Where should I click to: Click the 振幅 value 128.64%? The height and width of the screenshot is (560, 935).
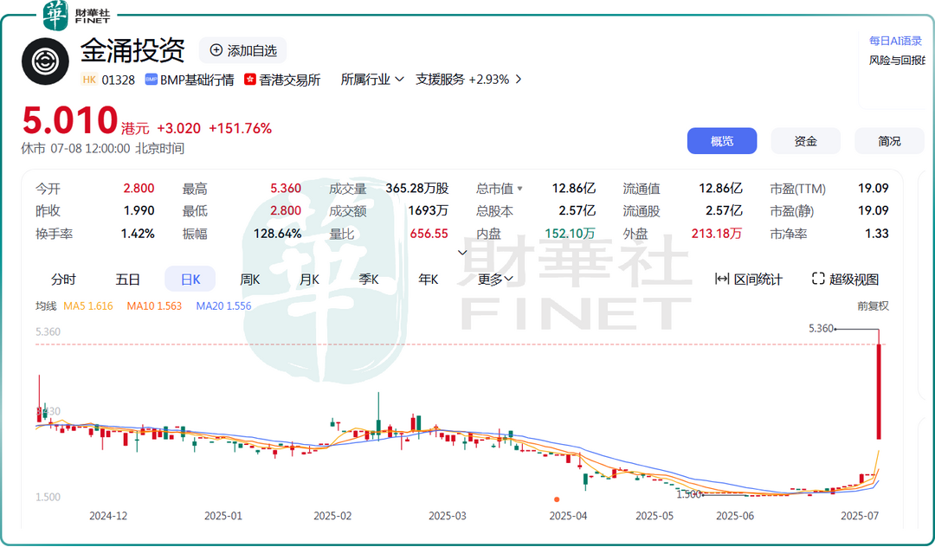[277, 234]
